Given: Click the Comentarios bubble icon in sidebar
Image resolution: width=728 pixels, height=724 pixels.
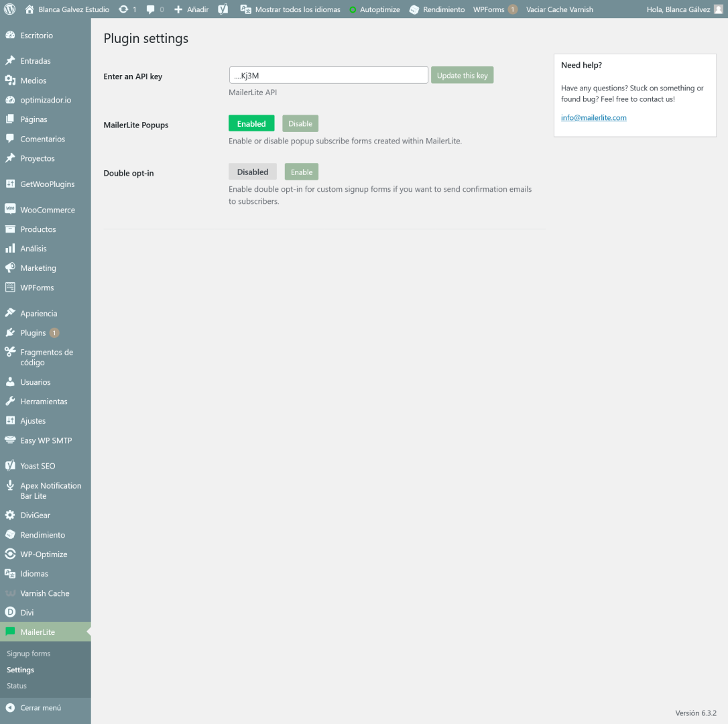Looking at the screenshot, I should click(x=10, y=138).
